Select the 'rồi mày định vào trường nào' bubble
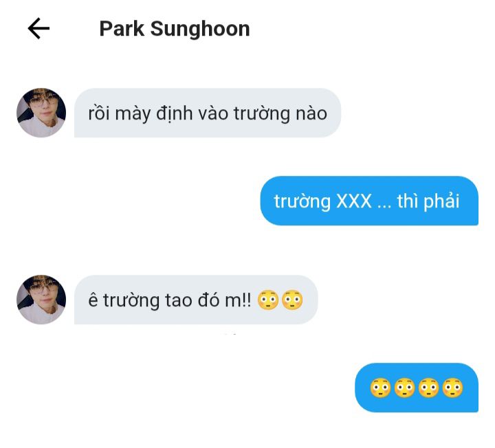Viewport: 495px width, 448px height. [208, 113]
